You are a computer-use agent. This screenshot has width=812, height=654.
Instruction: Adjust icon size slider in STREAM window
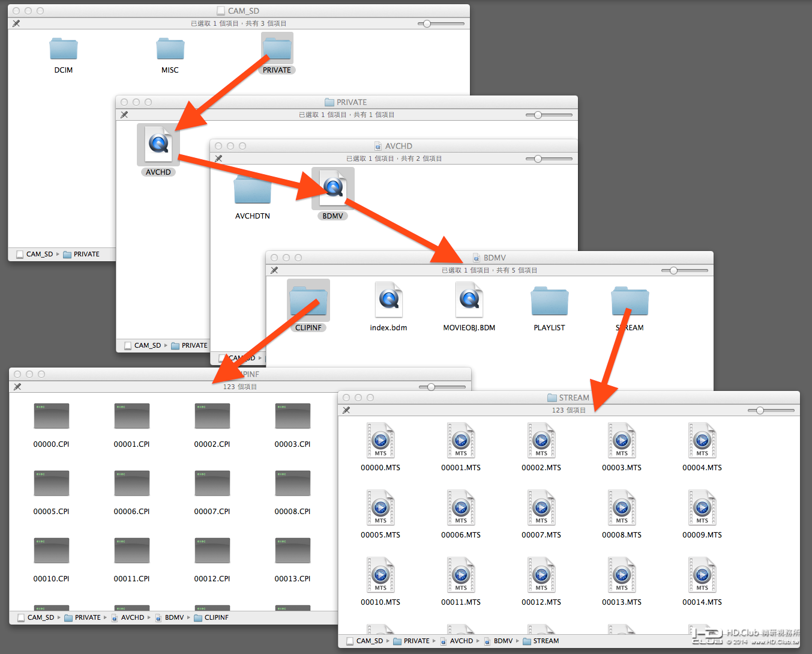pyautogui.click(x=771, y=411)
